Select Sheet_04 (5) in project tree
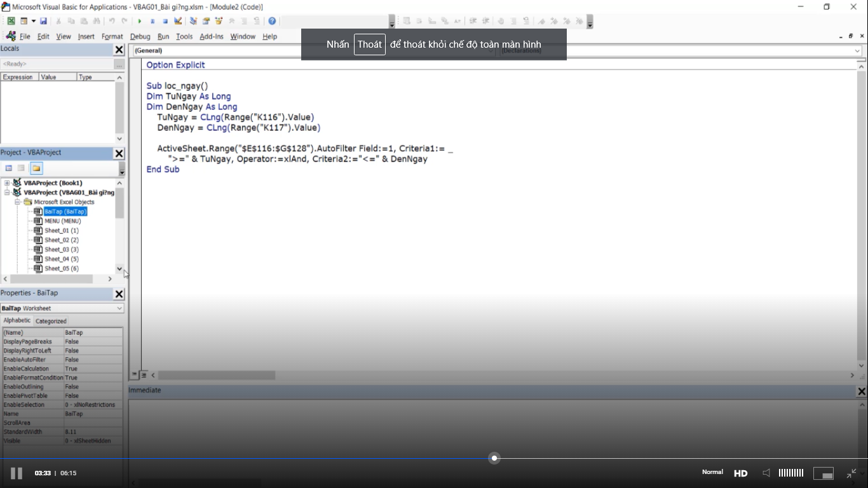Viewport: 868px width, 488px height. pos(62,259)
